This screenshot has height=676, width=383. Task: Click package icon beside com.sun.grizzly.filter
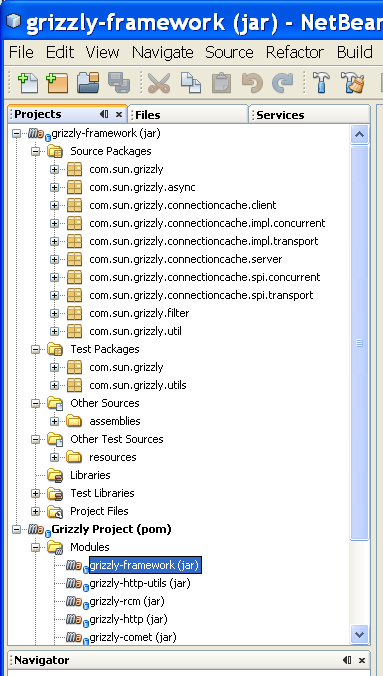pyautogui.click(x=74, y=313)
